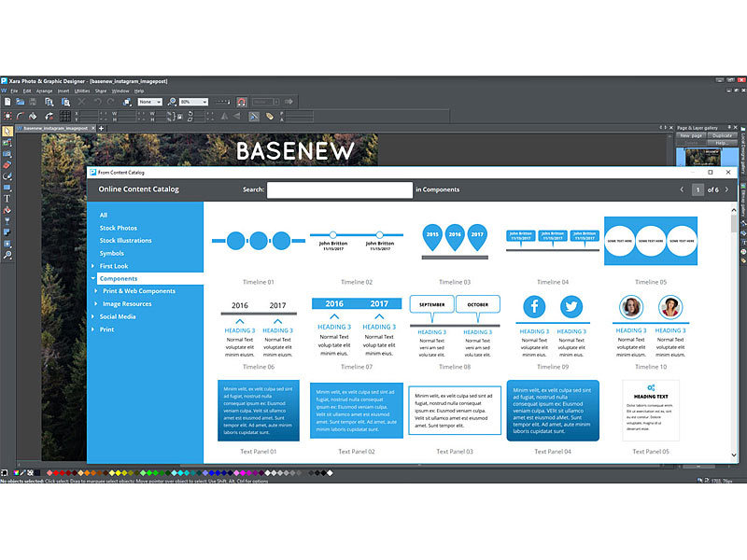Click the Undo arrow
747x560 pixels.
(x=98, y=102)
